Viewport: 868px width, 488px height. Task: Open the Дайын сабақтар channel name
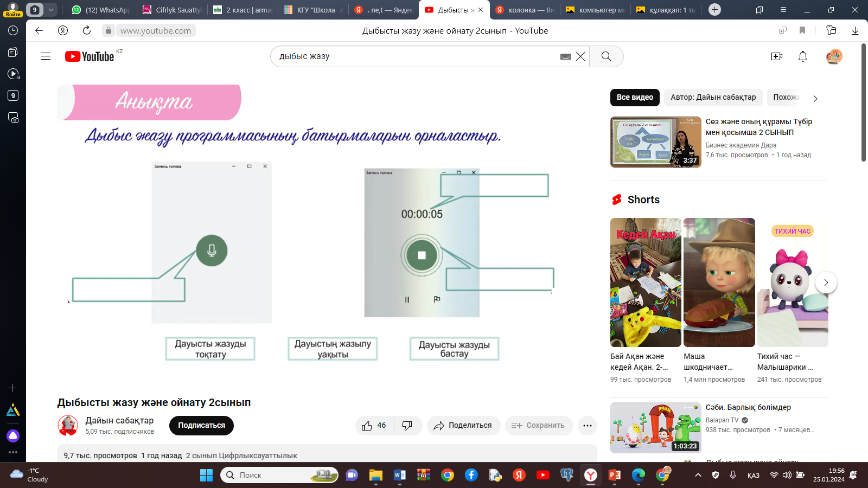[119, 421]
